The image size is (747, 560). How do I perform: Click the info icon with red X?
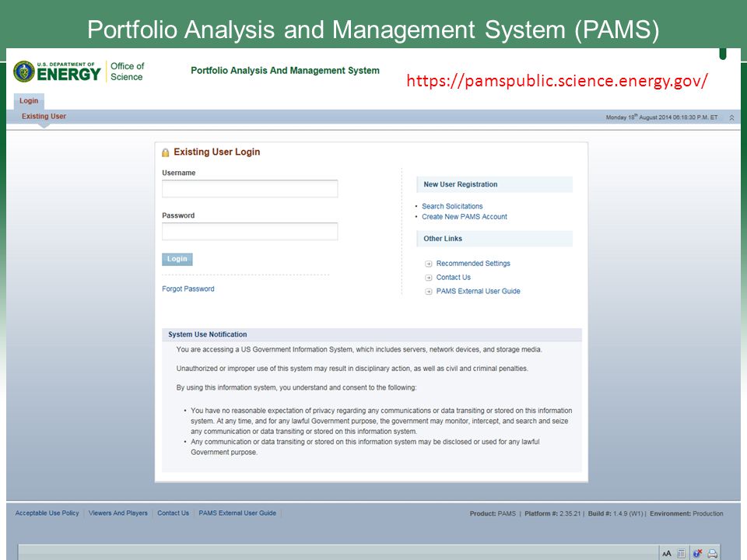(x=697, y=553)
